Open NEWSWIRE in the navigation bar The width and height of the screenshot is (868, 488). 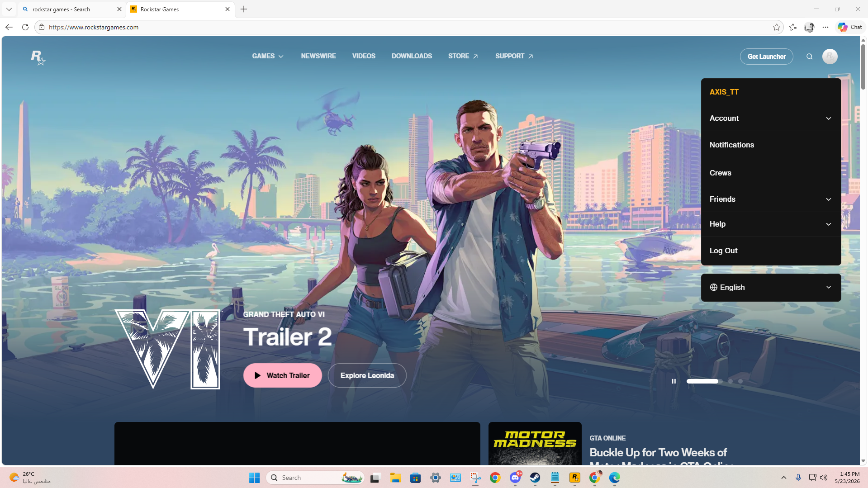[x=318, y=56]
